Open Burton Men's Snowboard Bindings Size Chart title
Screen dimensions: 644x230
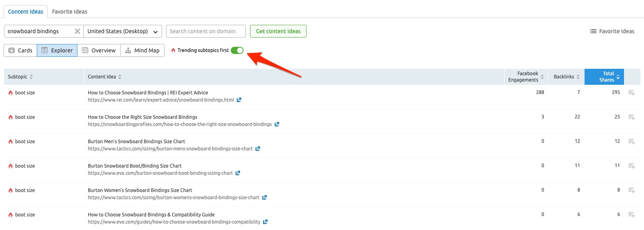pyautogui.click(x=137, y=142)
